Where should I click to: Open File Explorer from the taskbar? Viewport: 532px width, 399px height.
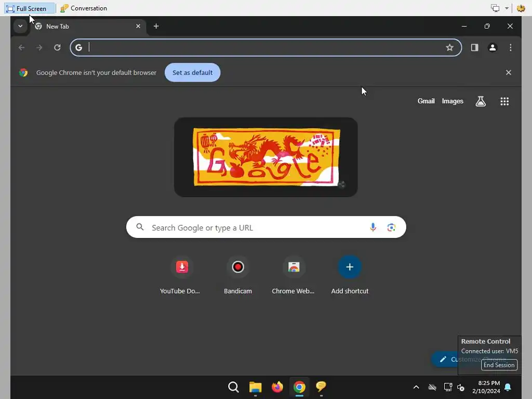[255, 387]
